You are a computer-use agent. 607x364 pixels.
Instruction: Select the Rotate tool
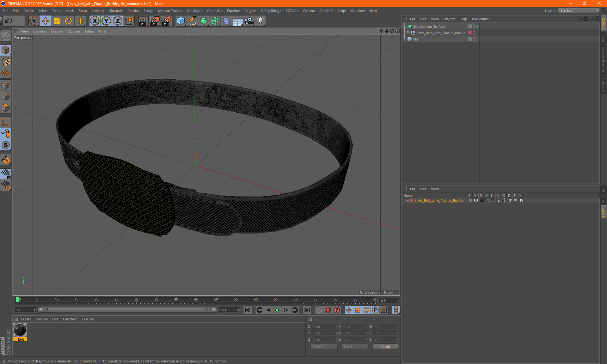tap(68, 21)
